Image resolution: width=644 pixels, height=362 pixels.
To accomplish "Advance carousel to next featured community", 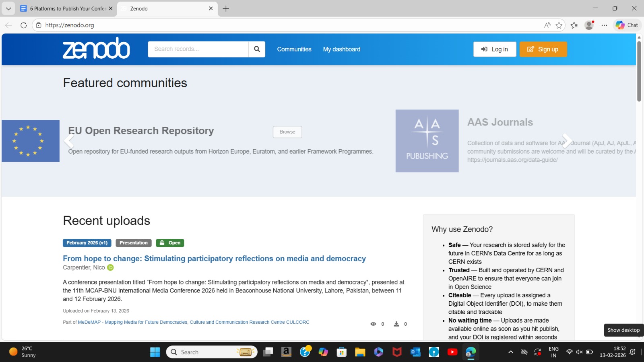I will [x=566, y=141].
